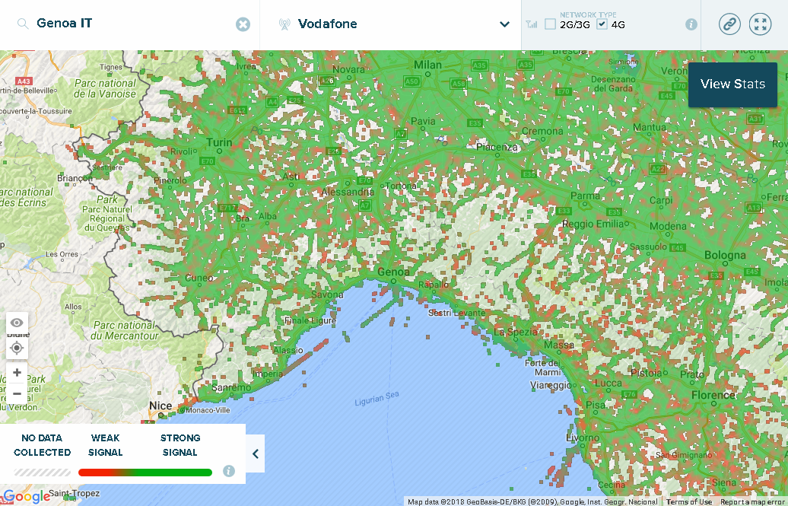The image size is (788, 506).
Task: Clear the Genoa IT search field
Action: coord(243,24)
